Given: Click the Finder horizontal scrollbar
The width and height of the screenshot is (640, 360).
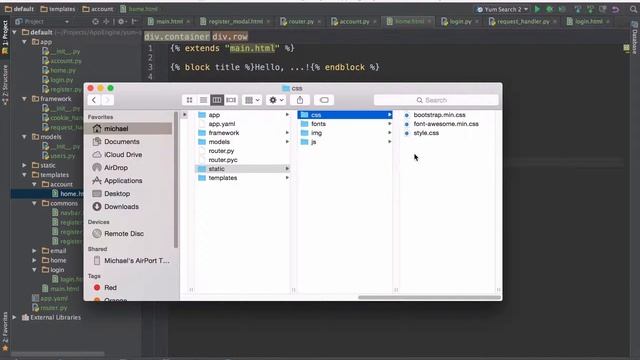Looking at the screenshot, I should [x=429, y=298].
